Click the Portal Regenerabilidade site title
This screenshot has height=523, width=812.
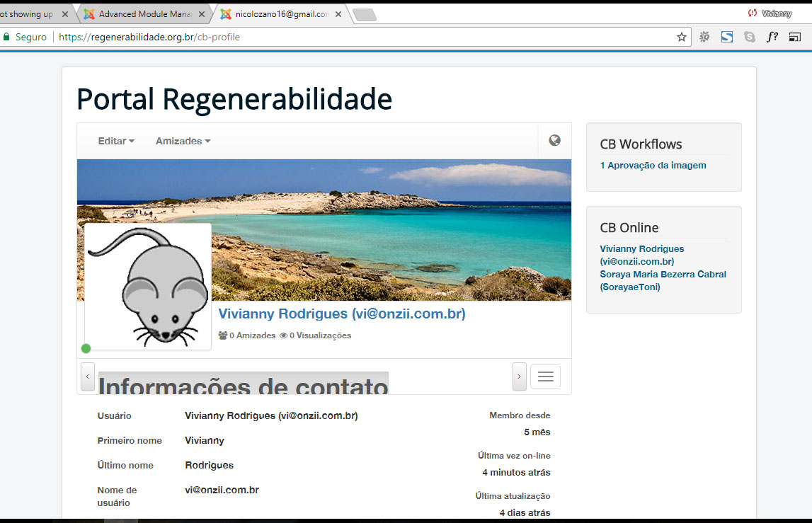(234, 99)
